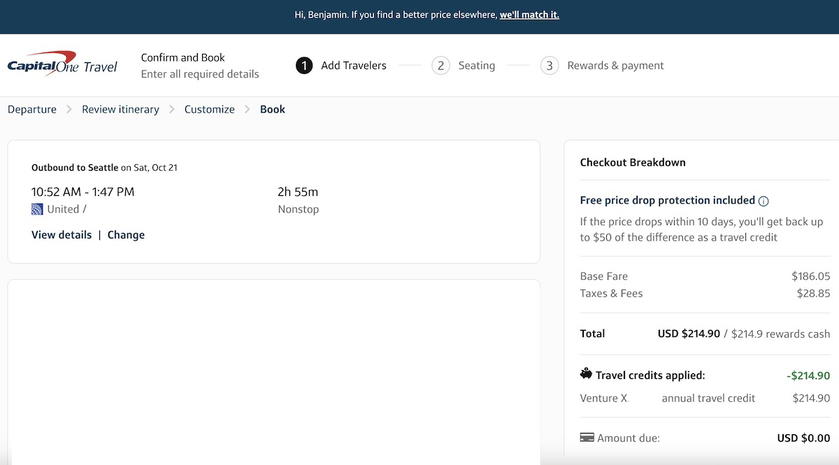Click "Free price drop protection included" text
839x465 pixels.
[x=667, y=200]
